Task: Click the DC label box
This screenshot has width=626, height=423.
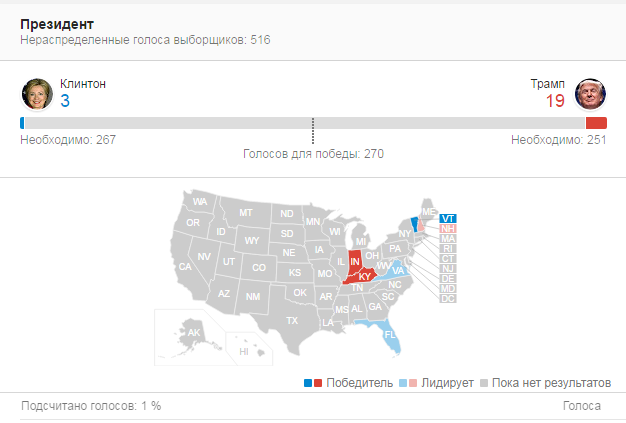Action: 448,298
